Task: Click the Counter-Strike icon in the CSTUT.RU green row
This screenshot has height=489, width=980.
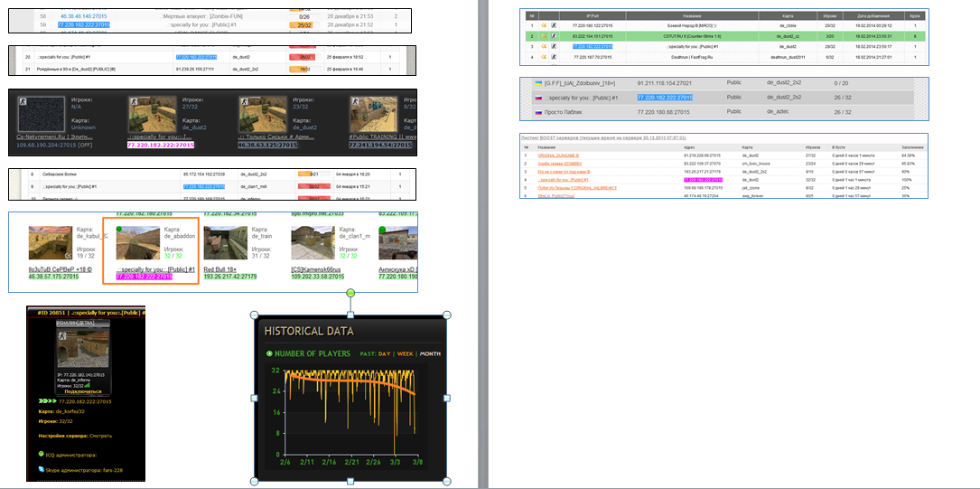Action: click(x=553, y=36)
